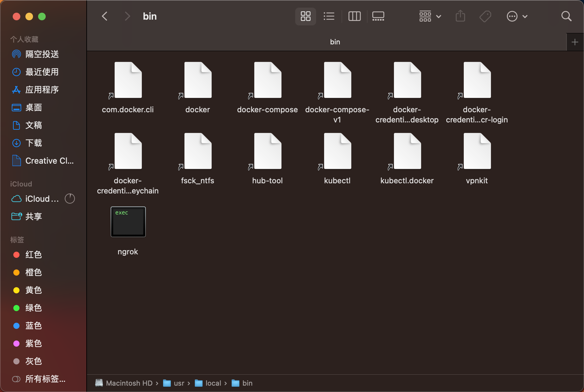Go forward with the right chevron
Image resolution: width=584 pixels, height=392 pixels.
(127, 16)
